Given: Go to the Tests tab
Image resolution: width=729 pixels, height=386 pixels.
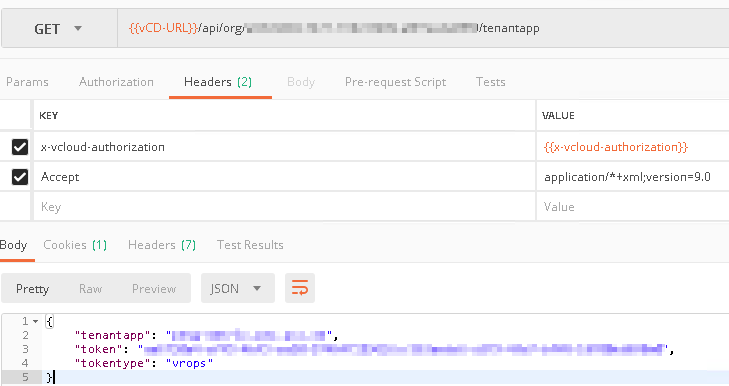Looking at the screenshot, I should (x=490, y=82).
